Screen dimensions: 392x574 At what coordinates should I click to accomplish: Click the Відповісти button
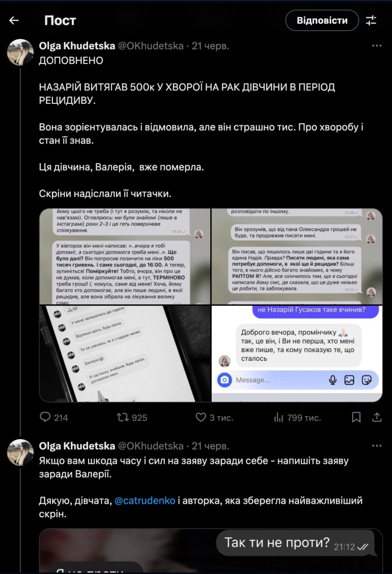[x=322, y=20]
